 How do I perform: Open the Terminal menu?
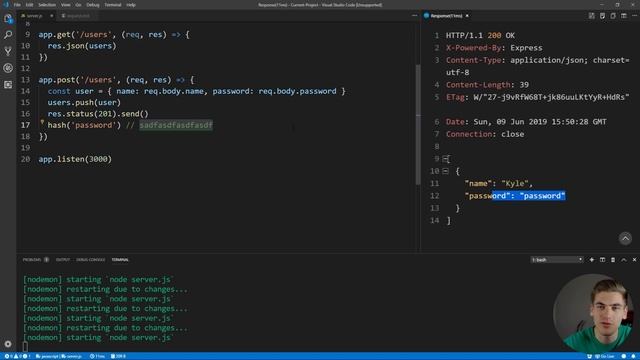[113, 5]
